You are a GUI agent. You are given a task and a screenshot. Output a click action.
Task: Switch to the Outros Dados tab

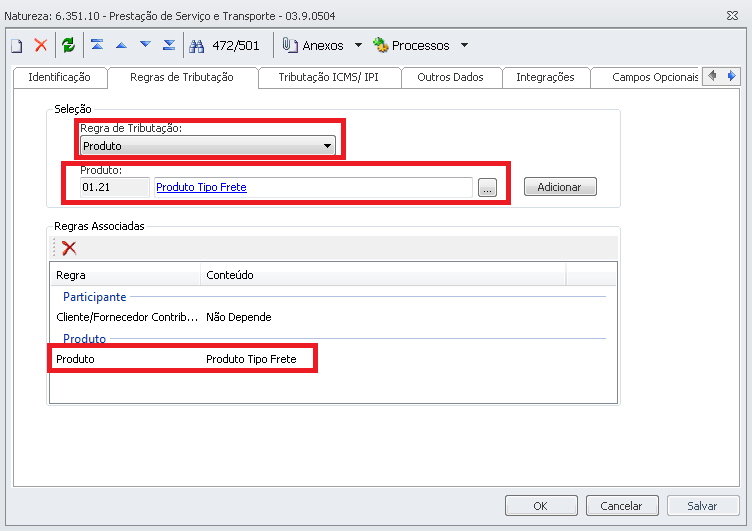(450, 77)
